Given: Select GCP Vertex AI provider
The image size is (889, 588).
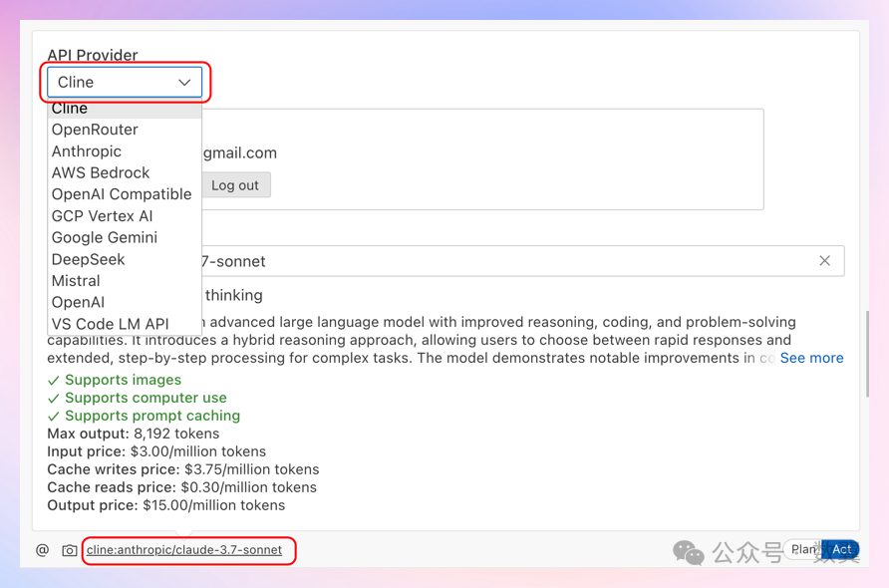Looking at the screenshot, I should tap(125, 216).
